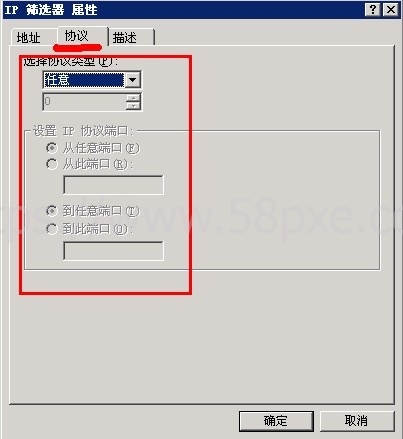This screenshot has height=439, width=403.
Task: Click the destination port input box under 到此端口
Action: coord(113,251)
